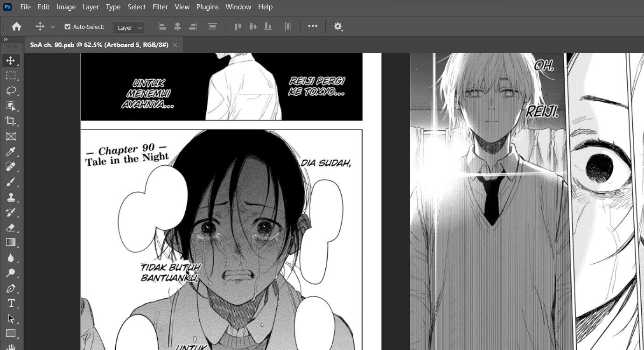The image size is (644, 350).
Task: Select the Horizontal Type tool
Action: point(11,303)
